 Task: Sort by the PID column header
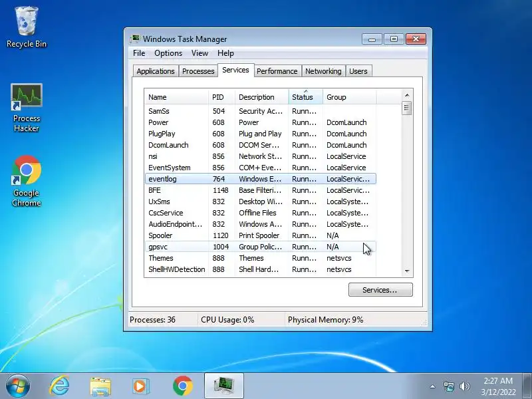pyautogui.click(x=221, y=97)
